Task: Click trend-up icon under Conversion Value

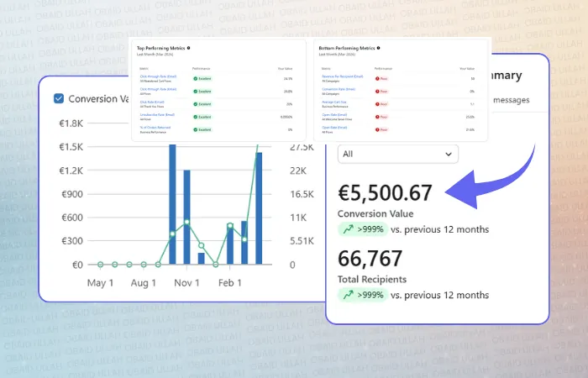Action: click(x=349, y=229)
